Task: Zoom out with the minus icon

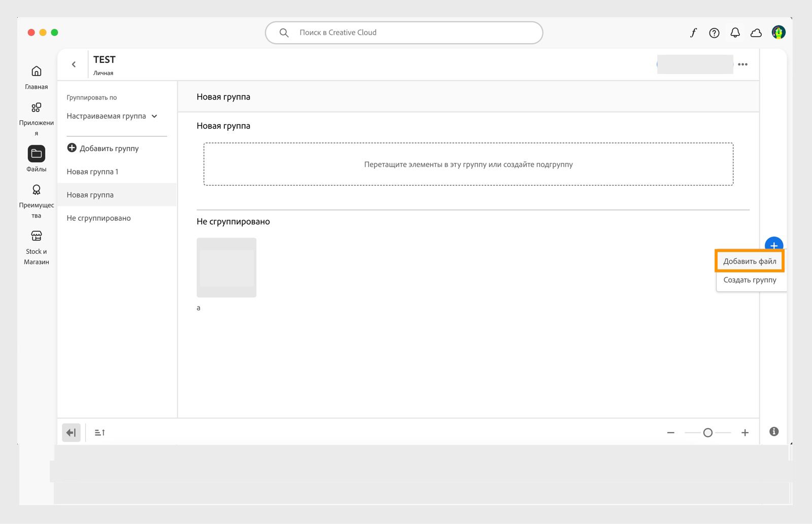Action: pyautogui.click(x=671, y=433)
